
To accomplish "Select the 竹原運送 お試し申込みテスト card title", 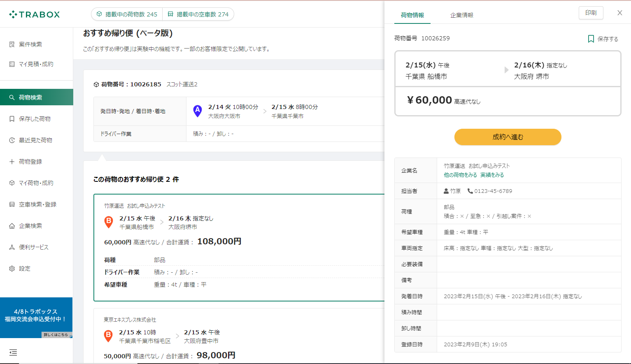I will pos(135,206).
